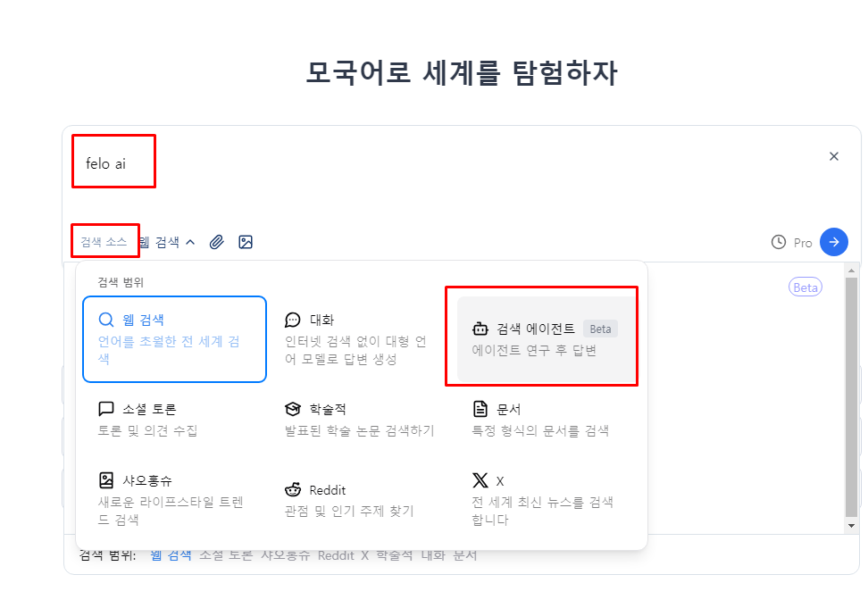This screenshot has width=868, height=608.
Task: Clear the query with the X icon
Action: 834,156
